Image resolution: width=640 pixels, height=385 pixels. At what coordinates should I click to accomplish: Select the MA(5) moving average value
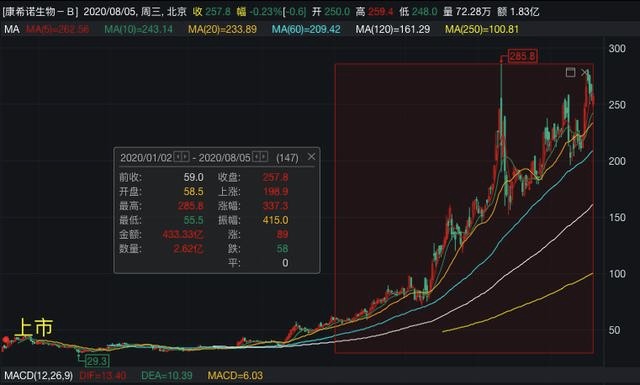click(58, 29)
